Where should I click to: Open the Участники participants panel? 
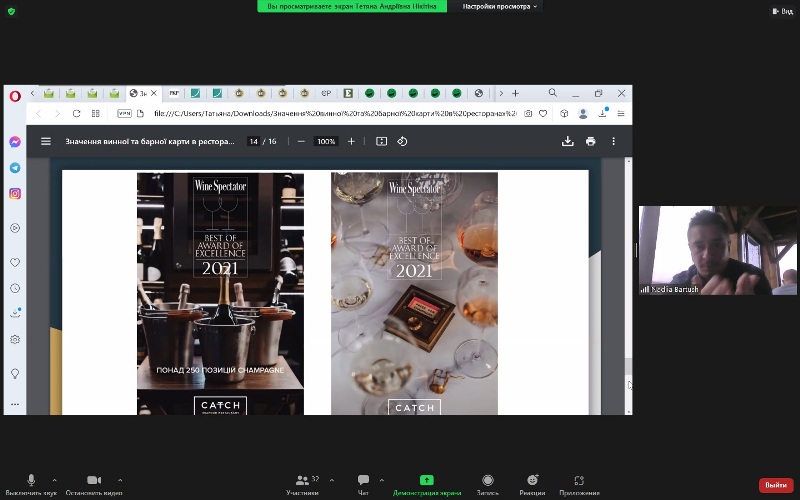point(304,485)
